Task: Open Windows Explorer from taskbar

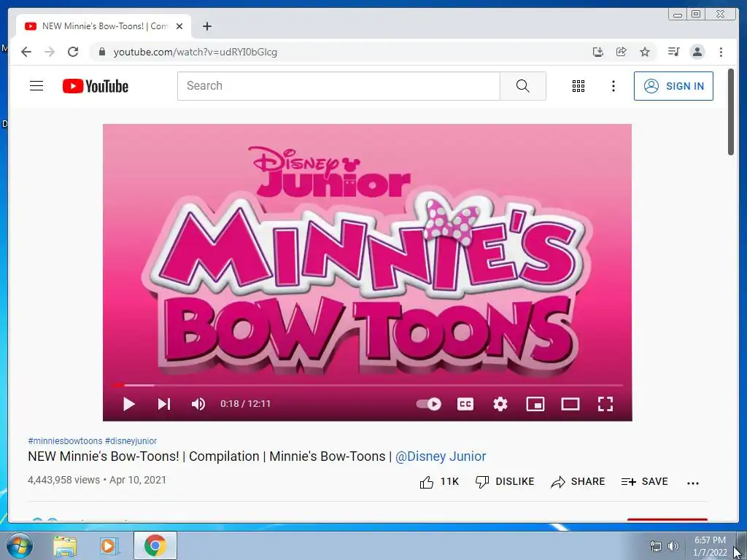Action: click(65, 546)
